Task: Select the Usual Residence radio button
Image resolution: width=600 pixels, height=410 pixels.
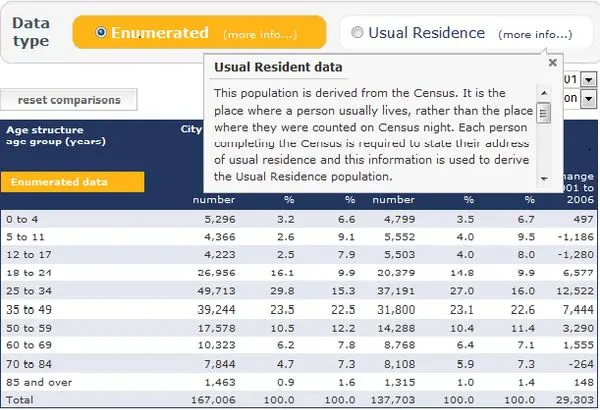Action: pos(357,32)
